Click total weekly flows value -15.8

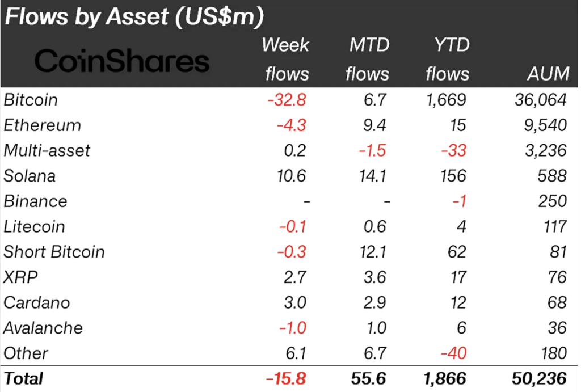[286, 378]
